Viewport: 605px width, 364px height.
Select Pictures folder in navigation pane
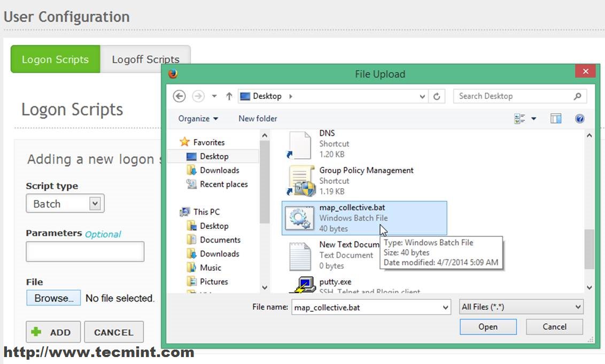pos(207,281)
